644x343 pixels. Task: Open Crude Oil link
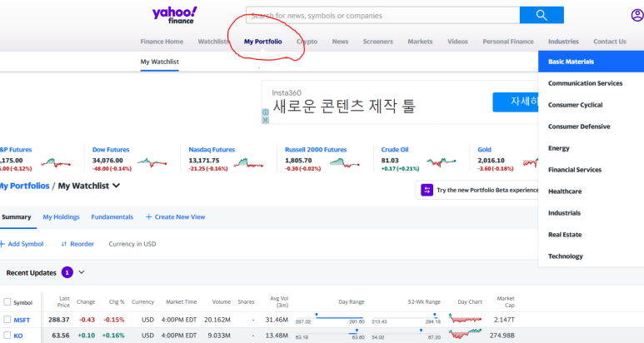395,150
